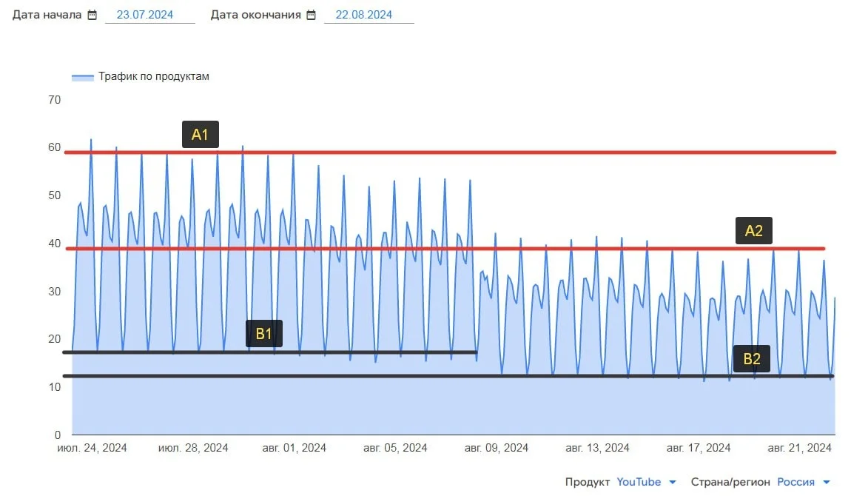Click the calendar icon next to Дата начала
This screenshot has height=496, width=868.
92,15
